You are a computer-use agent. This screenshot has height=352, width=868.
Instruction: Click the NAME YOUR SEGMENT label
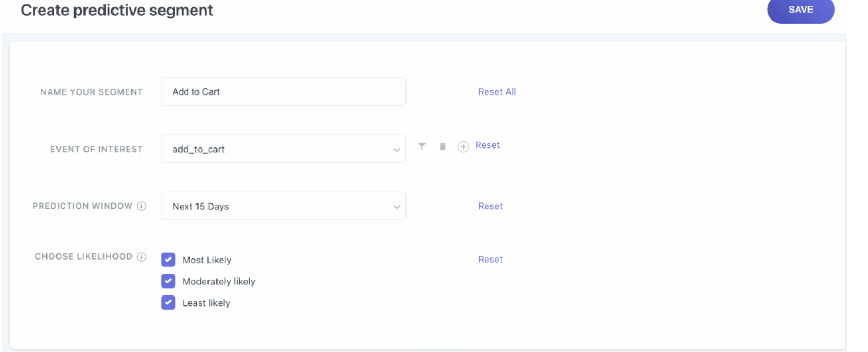point(91,92)
